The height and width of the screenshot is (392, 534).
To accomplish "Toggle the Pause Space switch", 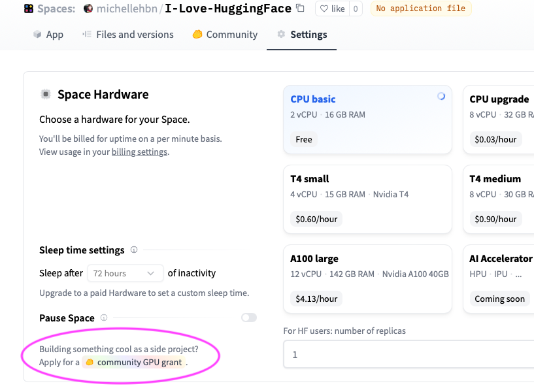I will (x=248, y=318).
